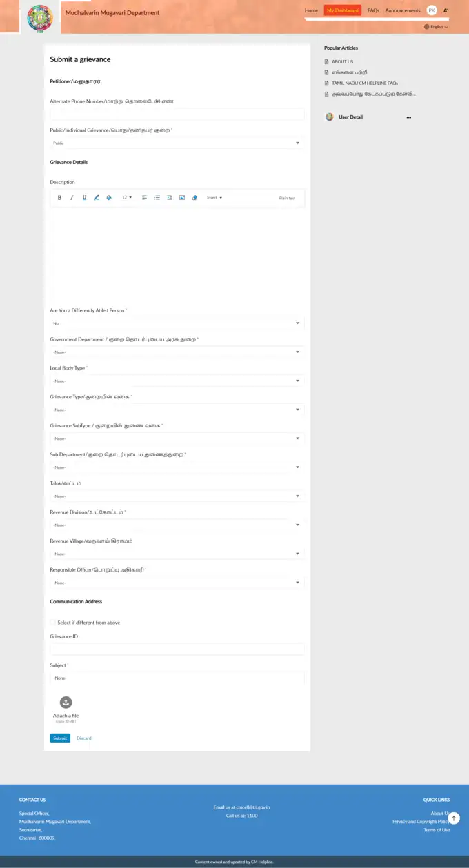
Task: Submit the grievance form
Action: point(60,738)
